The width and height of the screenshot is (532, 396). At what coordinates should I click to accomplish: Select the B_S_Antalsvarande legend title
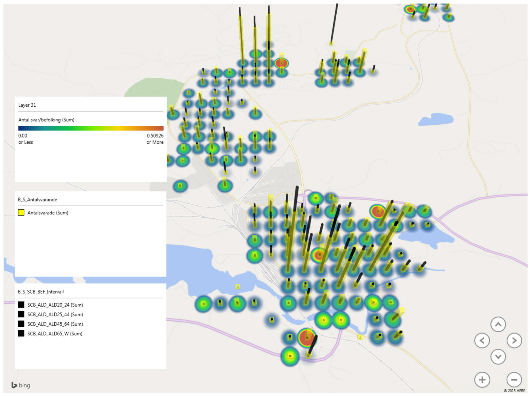[x=38, y=200]
